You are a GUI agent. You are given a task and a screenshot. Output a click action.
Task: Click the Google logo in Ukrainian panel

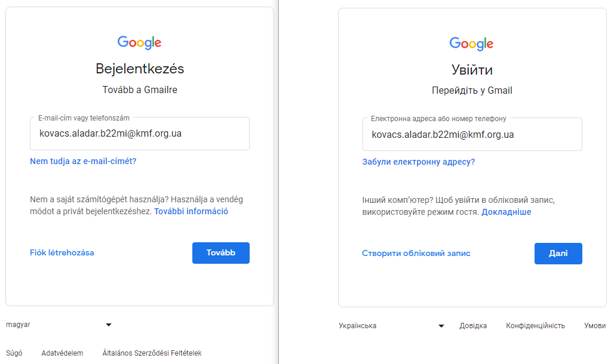471,44
